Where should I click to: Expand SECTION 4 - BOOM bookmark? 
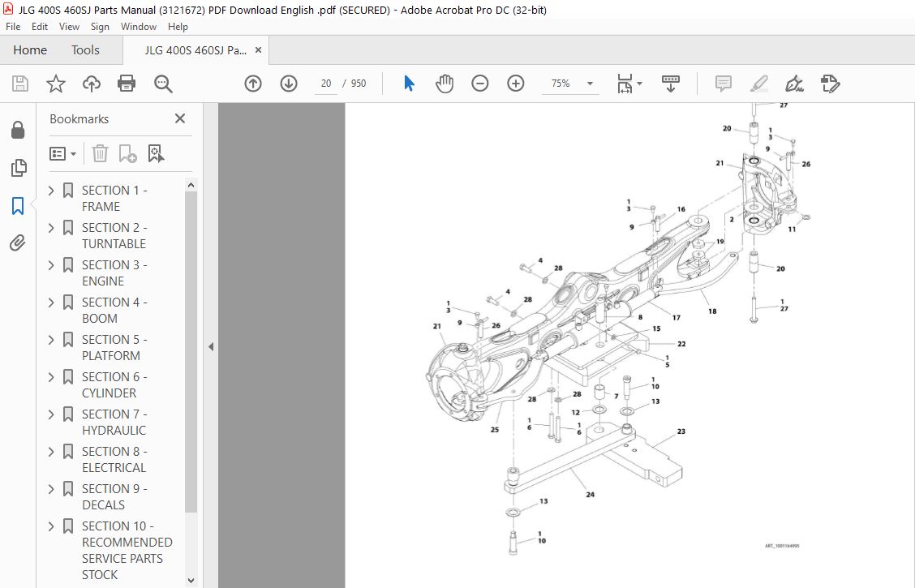coord(51,303)
